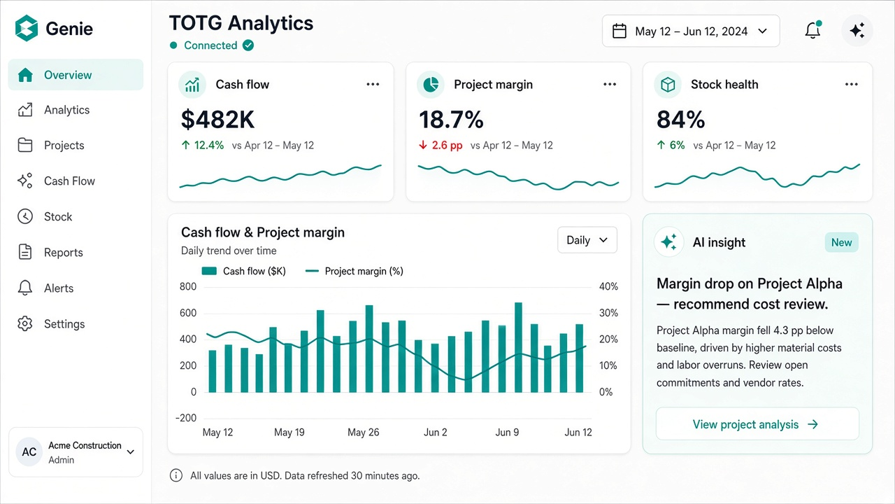Click the 84% stock health value
The width and height of the screenshot is (895, 504).
coord(680,120)
